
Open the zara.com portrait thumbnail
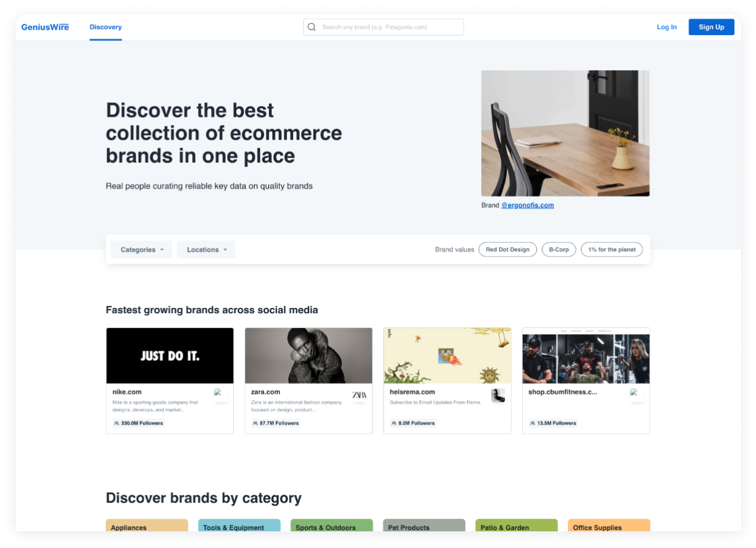(309, 355)
